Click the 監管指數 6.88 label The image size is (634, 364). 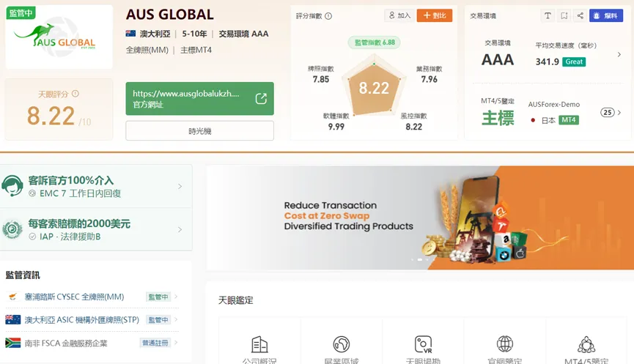[x=374, y=42]
